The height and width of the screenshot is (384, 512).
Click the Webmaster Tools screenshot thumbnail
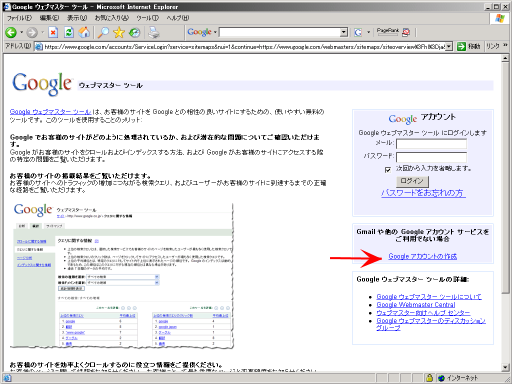[122, 275]
